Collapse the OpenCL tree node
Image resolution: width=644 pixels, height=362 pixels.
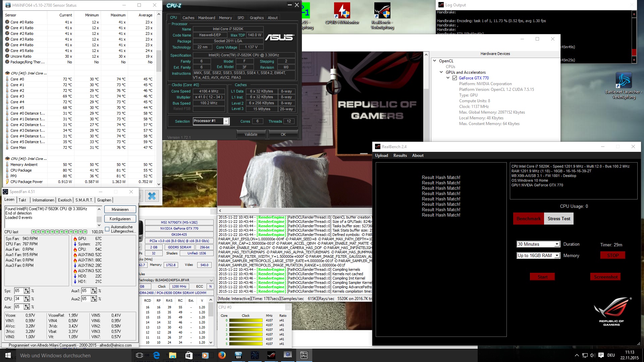435,61
